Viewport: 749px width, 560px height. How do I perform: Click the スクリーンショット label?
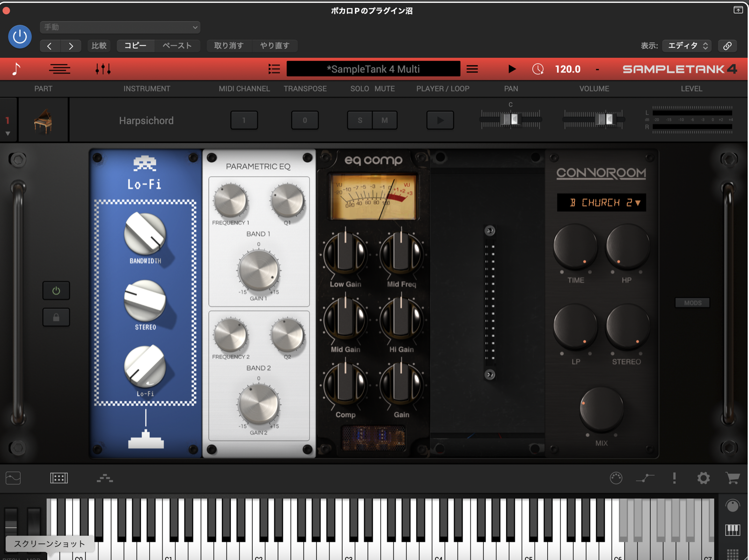pyautogui.click(x=49, y=544)
